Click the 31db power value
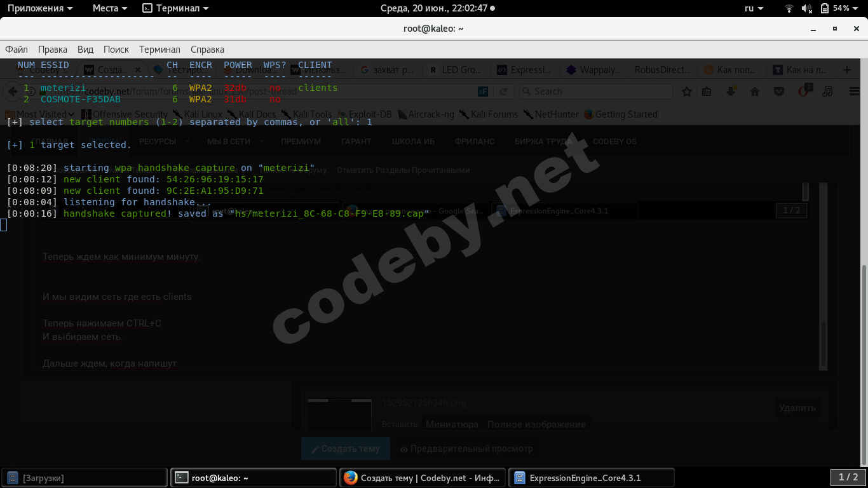The width and height of the screenshot is (868, 488). (x=235, y=99)
